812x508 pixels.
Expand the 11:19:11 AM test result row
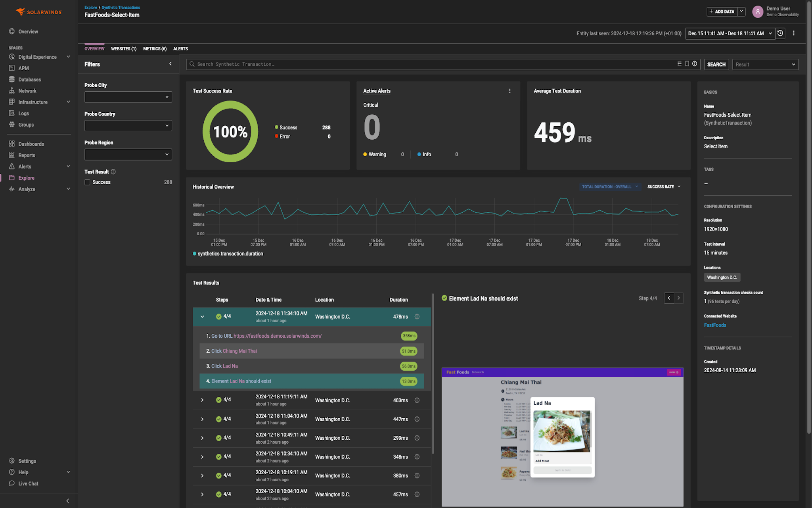coord(202,400)
